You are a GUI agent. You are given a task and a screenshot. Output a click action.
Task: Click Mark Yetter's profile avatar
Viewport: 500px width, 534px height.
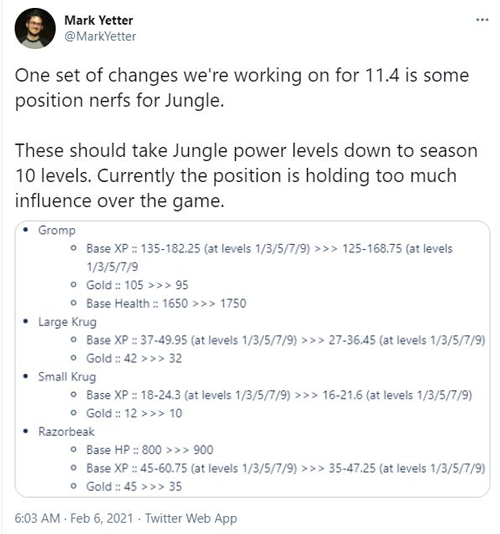[x=35, y=28]
